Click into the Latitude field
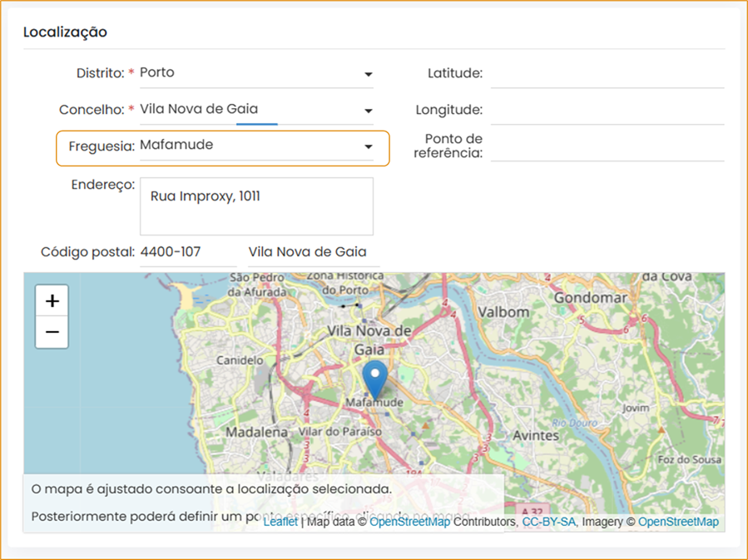Viewport: 748px width, 560px height. tap(607, 73)
